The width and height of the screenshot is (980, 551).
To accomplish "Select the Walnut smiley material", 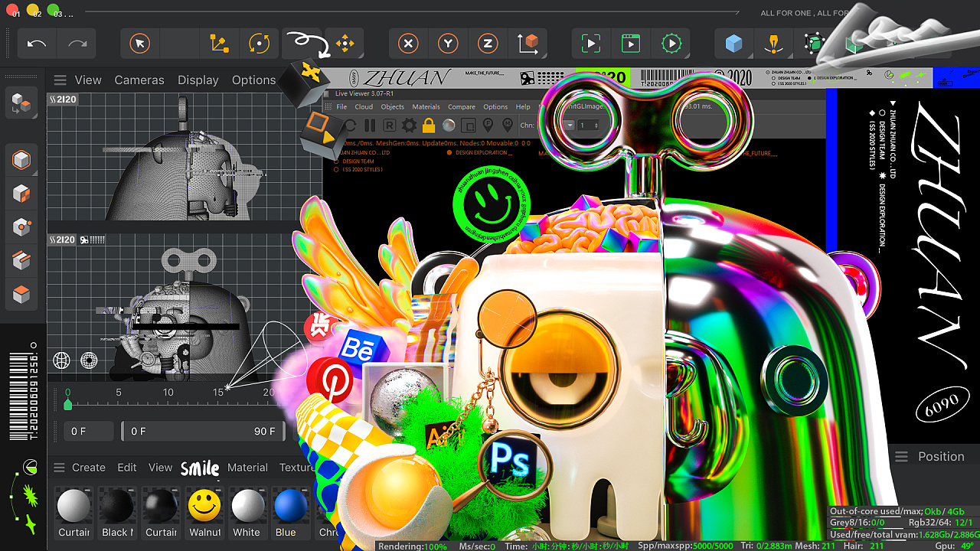I will pos(204,507).
